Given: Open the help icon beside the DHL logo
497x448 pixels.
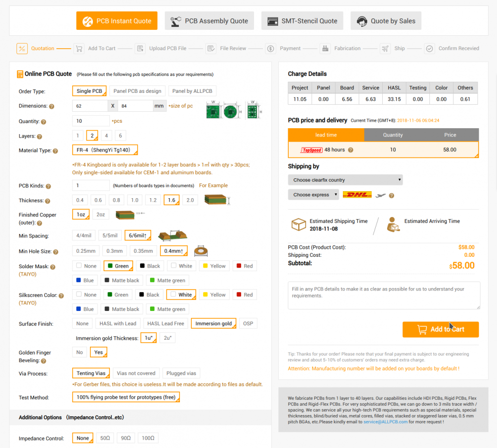Looking at the screenshot, I should pyautogui.click(x=392, y=196).
